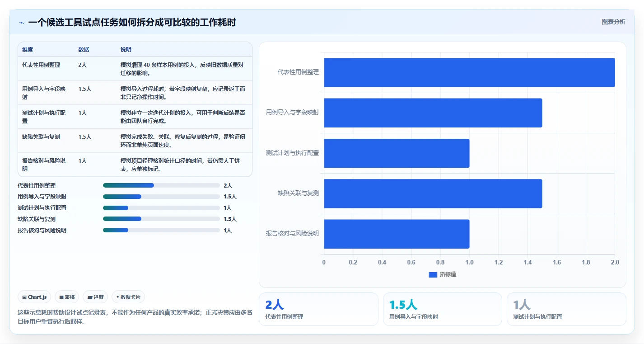The width and height of the screenshot is (644, 344).
Task: Click description starting 模拟导入过程耗时
Action: 182,93
